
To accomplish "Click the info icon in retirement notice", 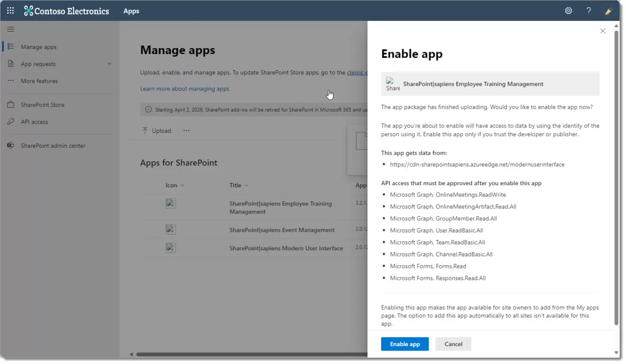I will (x=148, y=109).
